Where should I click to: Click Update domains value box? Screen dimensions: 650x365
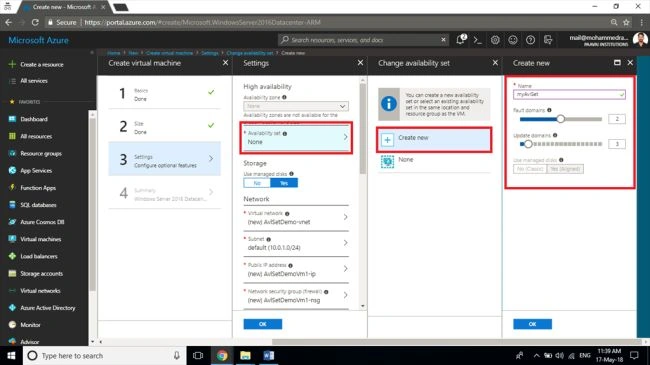click(x=617, y=144)
